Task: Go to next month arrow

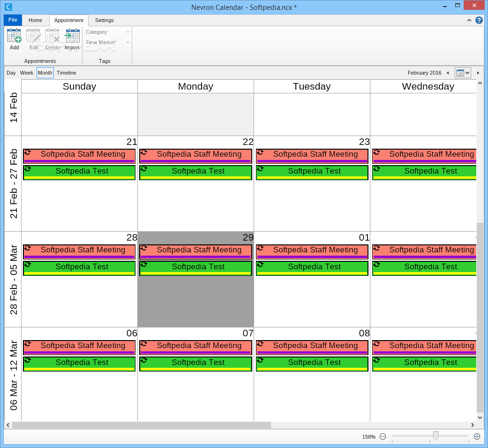Action: click(478, 73)
